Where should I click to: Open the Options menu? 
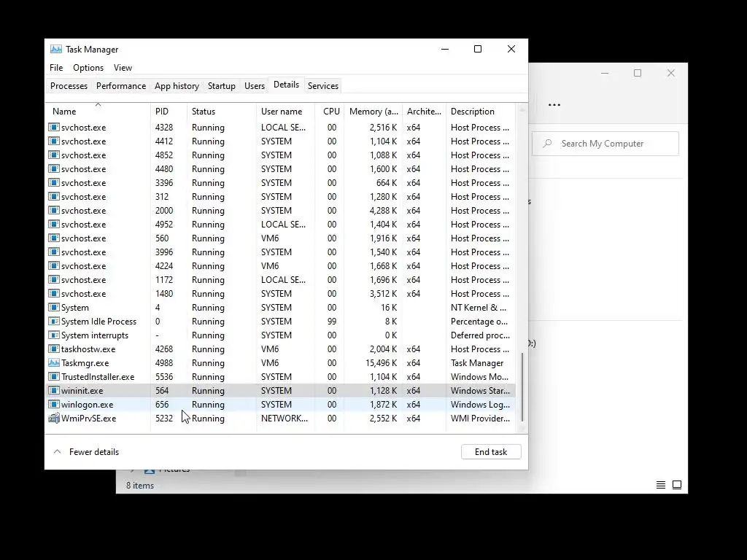click(88, 68)
